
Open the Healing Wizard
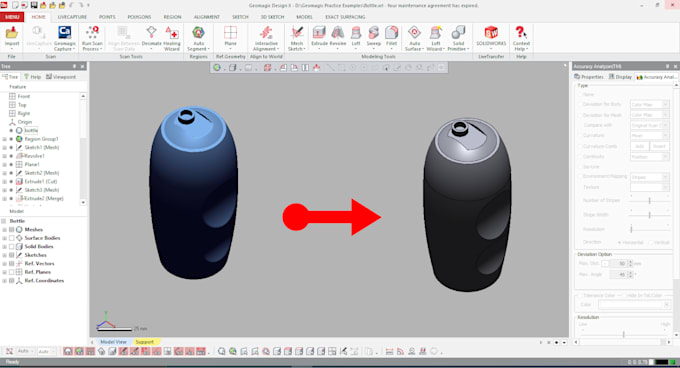click(172, 38)
